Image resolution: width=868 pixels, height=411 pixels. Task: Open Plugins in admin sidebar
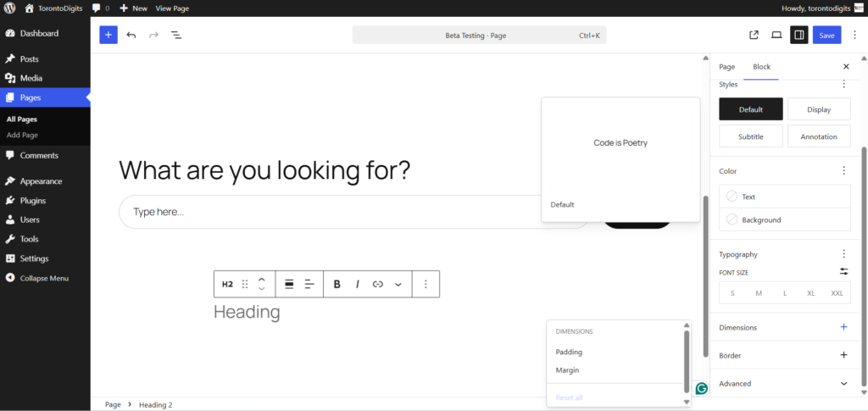click(x=33, y=201)
